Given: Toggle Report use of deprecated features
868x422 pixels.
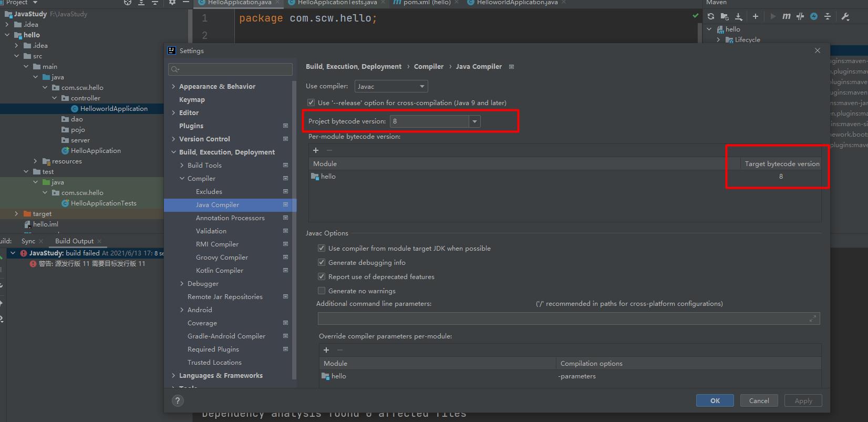Looking at the screenshot, I should (322, 276).
